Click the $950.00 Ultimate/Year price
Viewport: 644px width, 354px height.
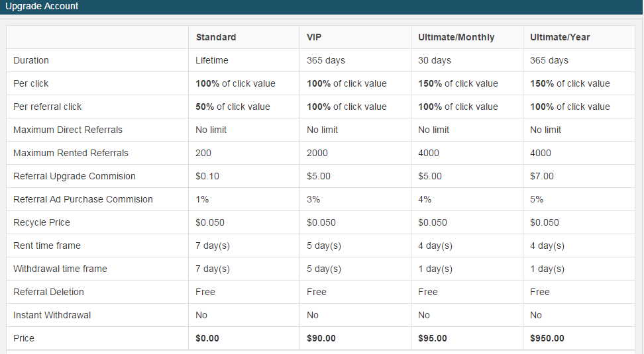tap(547, 338)
